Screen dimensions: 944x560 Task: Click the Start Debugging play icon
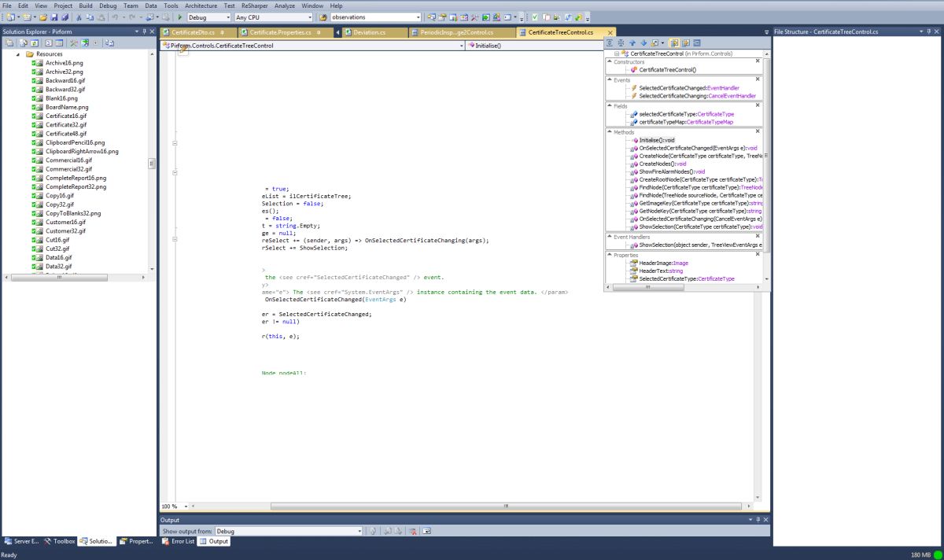pos(179,17)
